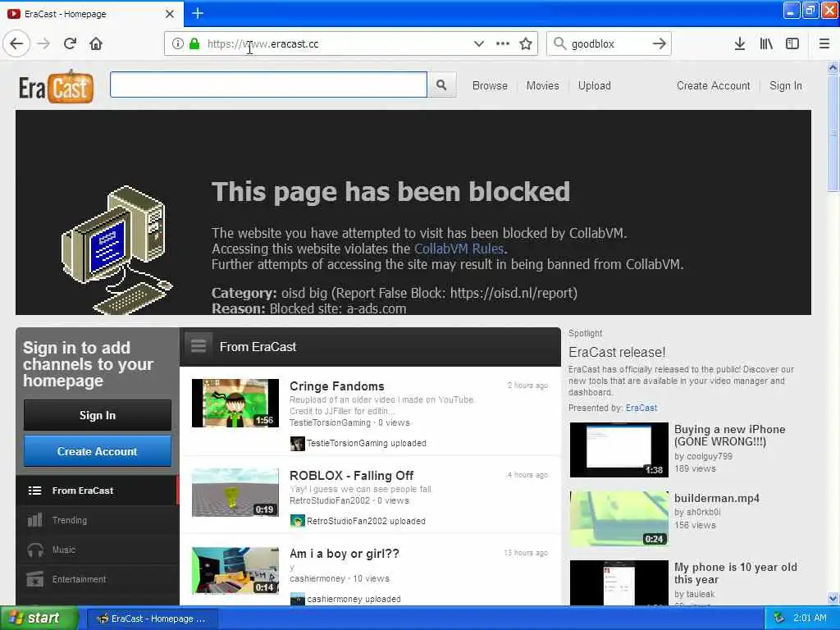This screenshot has height=630, width=840.
Task: Click the Am i a boy or girl thumbnail
Action: click(235, 571)
